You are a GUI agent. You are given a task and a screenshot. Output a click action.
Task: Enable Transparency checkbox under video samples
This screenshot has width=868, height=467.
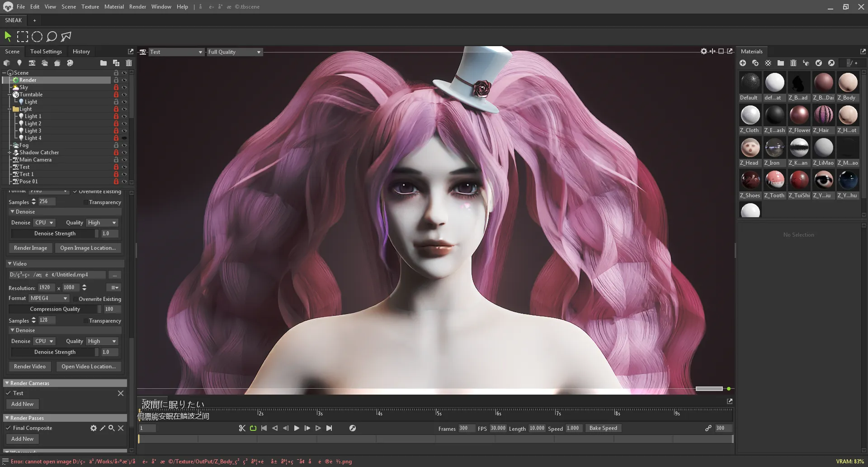tap(85, 321)
